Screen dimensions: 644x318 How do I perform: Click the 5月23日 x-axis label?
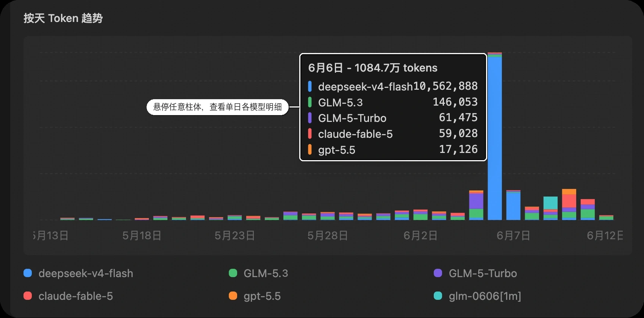(235, 235)
